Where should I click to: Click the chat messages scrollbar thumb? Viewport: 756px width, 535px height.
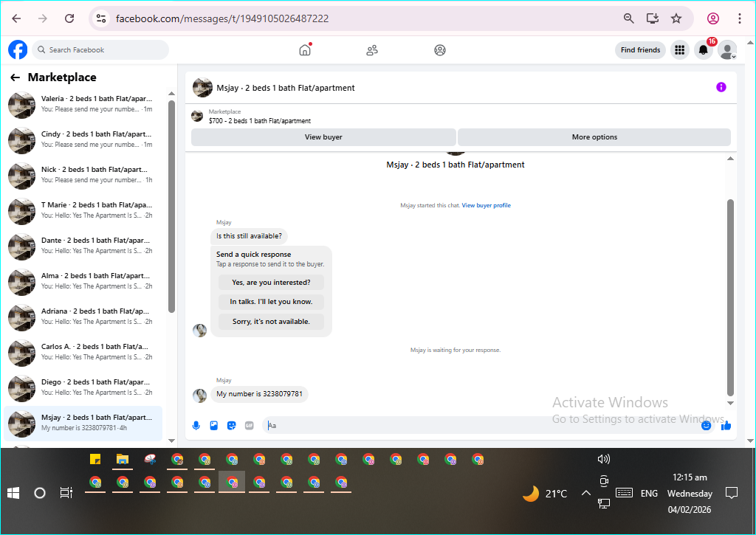pos(730,297)
